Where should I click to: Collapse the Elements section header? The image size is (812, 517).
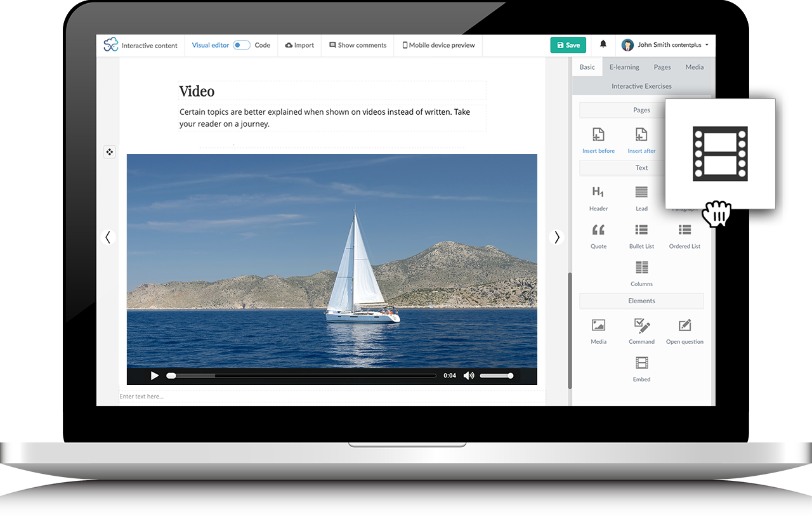tap(641, 301)
